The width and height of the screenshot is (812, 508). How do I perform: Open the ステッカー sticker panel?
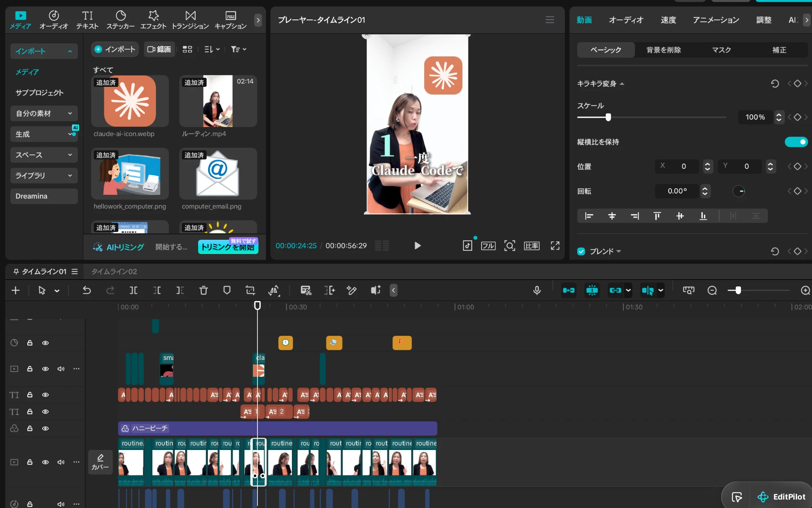(x=120, y=19)
